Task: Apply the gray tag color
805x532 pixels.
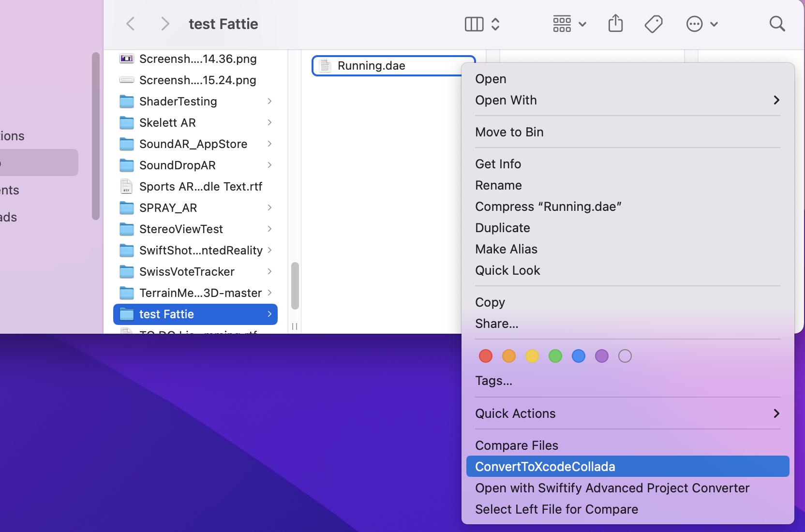Action: point(625,356)
